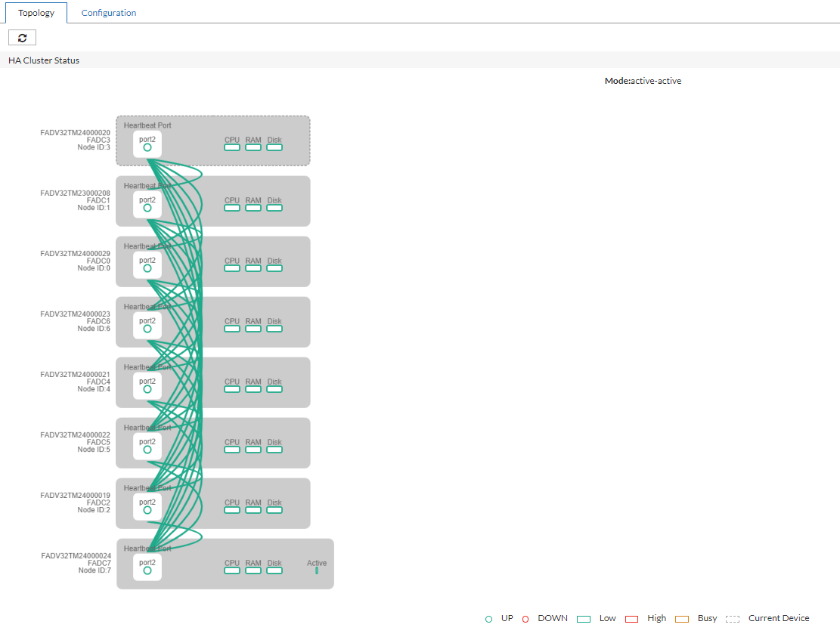Click the FADV32TM24000019 serial label
The width and height of the screenshot is (840, 640).
click(x=75, y=496)
